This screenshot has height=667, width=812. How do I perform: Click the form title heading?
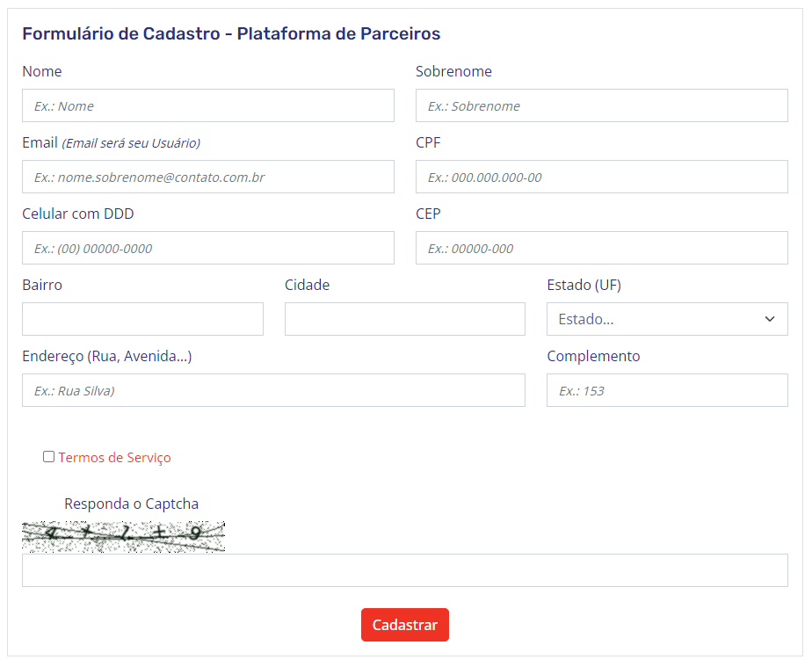pyautogui.click(x=231, y=34)
